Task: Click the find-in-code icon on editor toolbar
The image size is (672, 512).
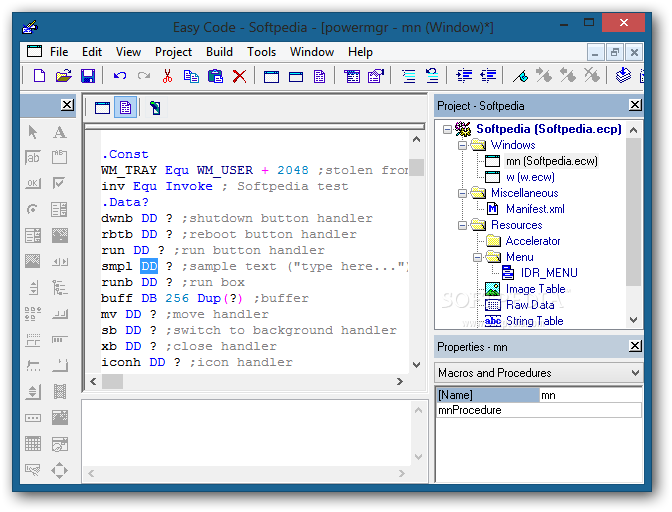Action: coord(155,108)
